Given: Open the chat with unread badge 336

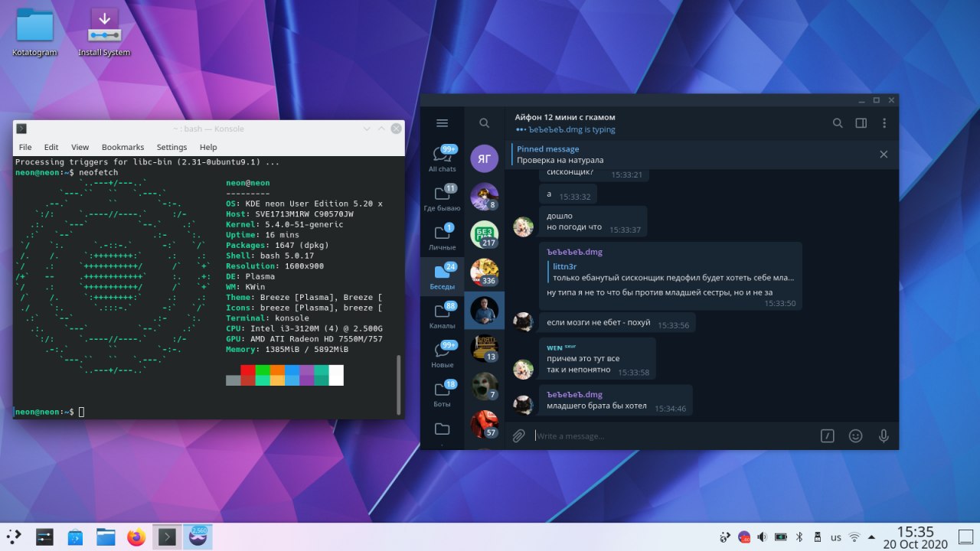Looking at the screenshot, I should click(484, 272).
